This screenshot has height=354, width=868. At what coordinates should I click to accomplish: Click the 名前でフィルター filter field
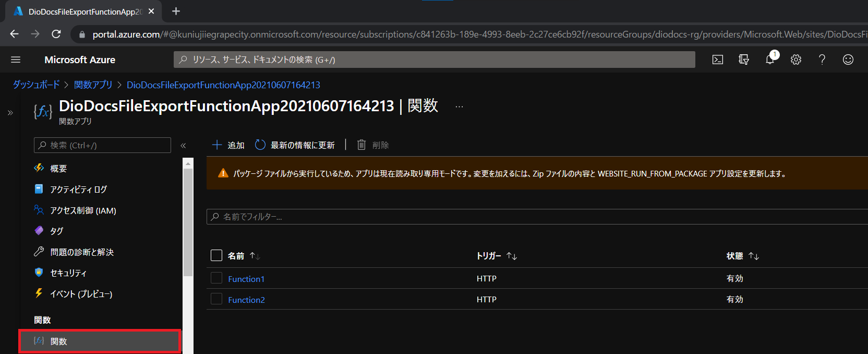pos(537,217)
